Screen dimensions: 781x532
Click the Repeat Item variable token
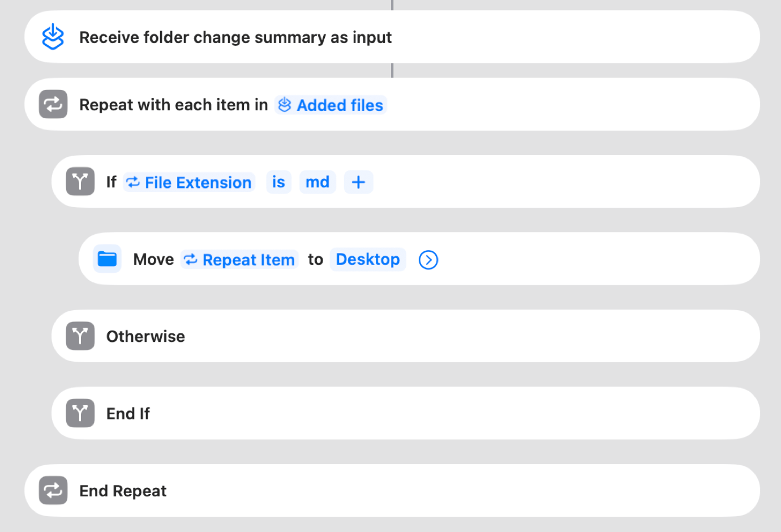pyautogui.click(x=240, y=260)
